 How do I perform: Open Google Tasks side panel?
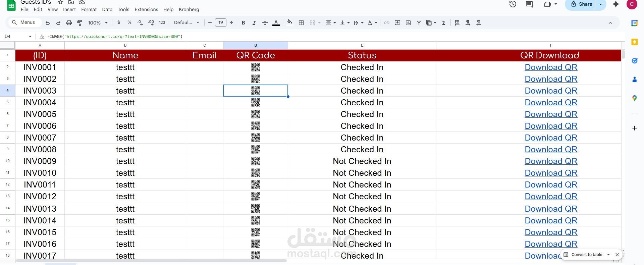click(x=634, y=61)
